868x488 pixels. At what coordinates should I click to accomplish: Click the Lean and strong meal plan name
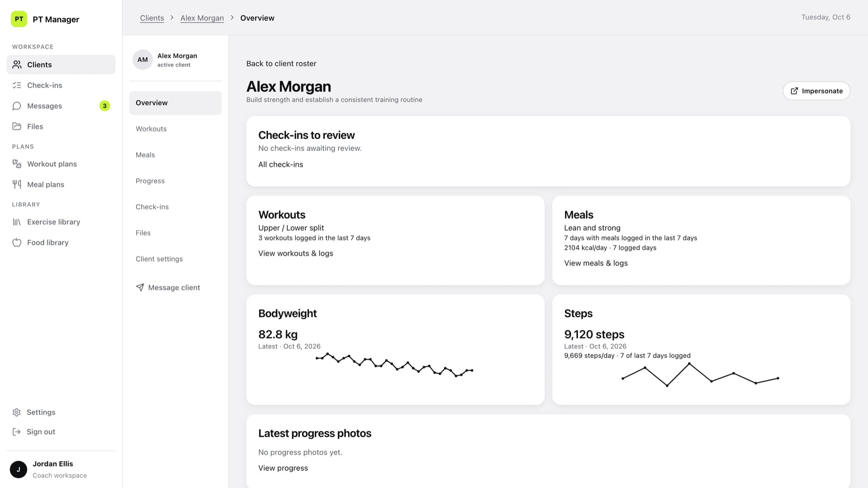coord(592,228)
